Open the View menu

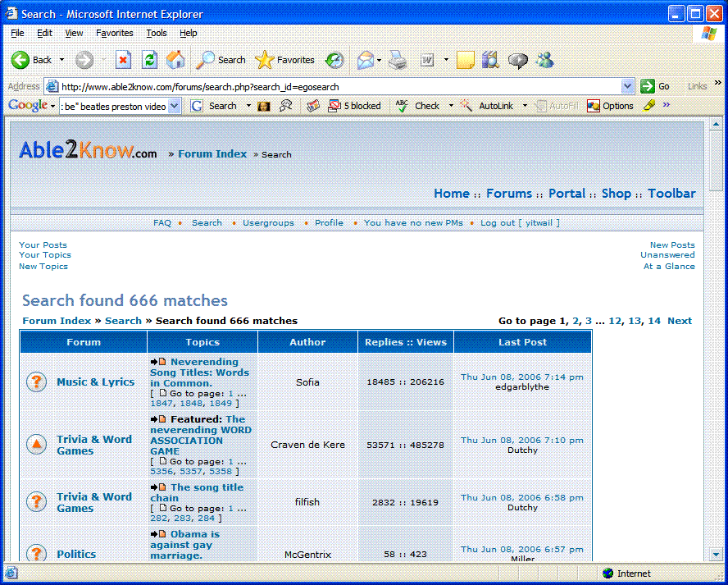pyautogui.click(x=74, y=33)
